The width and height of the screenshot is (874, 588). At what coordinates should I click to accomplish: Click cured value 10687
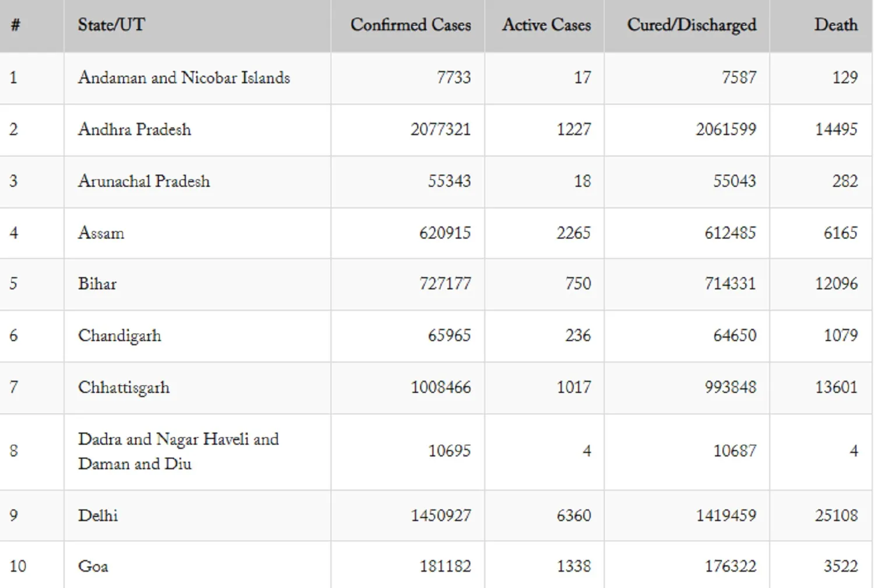pos(735,451)
